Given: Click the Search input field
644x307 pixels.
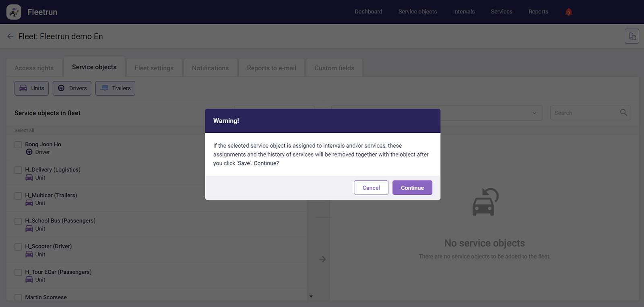Looking at the screenshot, I should point(586,113).
